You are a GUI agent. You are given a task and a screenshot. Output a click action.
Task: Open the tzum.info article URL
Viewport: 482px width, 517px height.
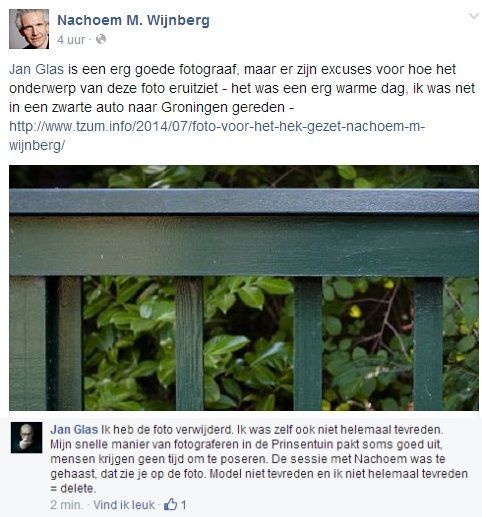click(x=217, y=136)
